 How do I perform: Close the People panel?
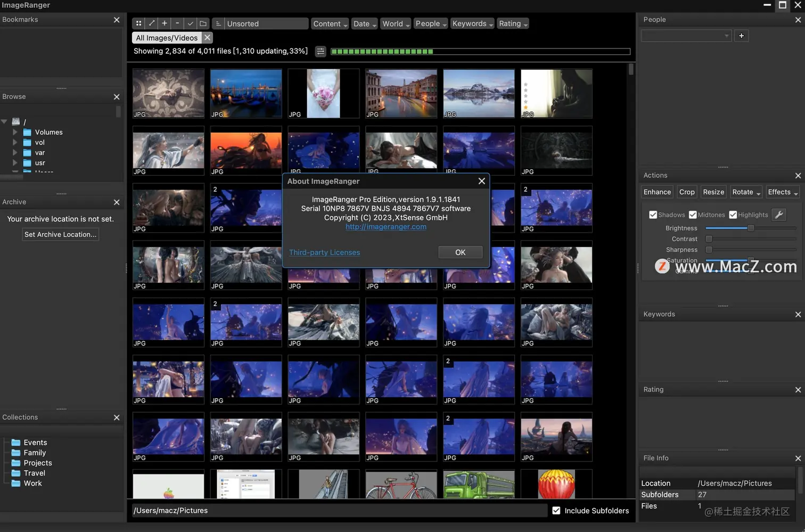coord(798,20)
